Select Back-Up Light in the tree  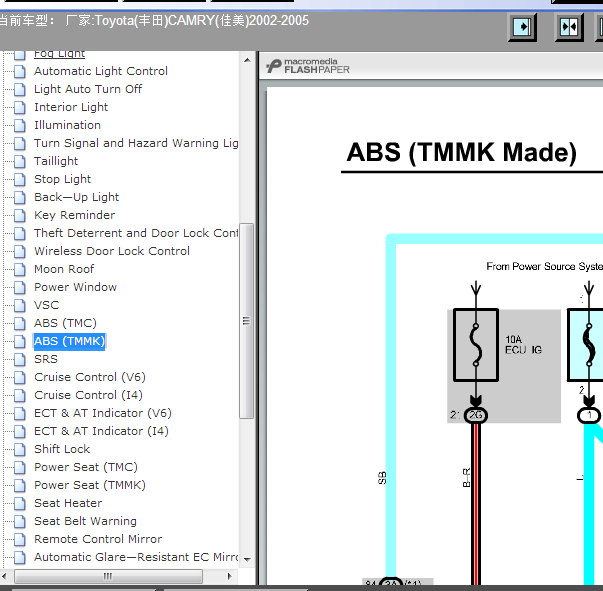[x=77, y=197]
